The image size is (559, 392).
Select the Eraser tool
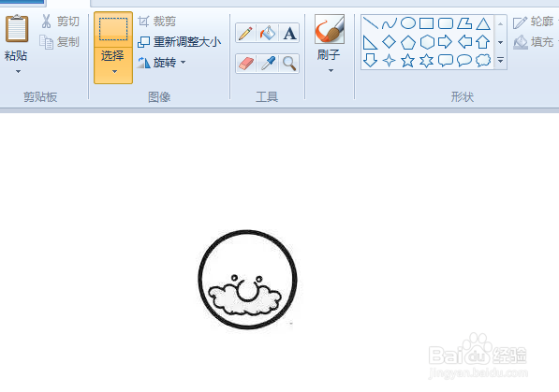246,64
